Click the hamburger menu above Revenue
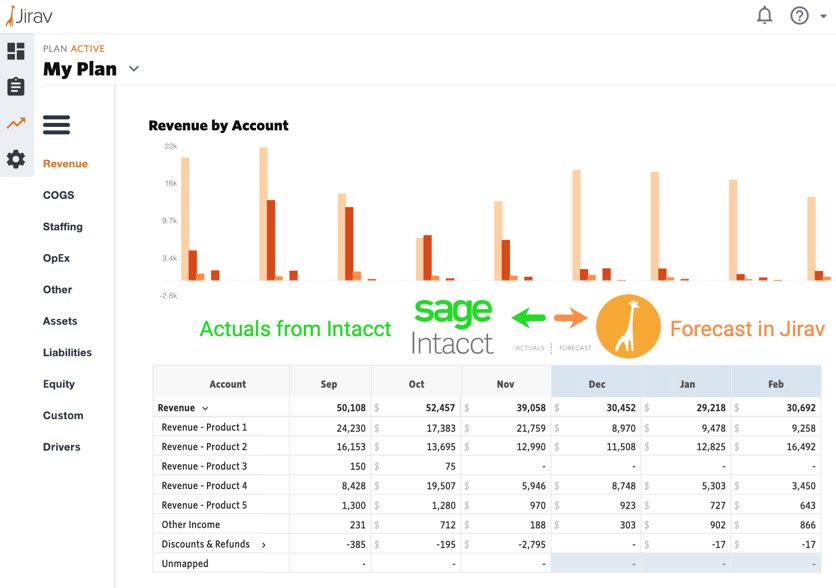This screenshot has width=836, height=588. (x=56, y=124)
